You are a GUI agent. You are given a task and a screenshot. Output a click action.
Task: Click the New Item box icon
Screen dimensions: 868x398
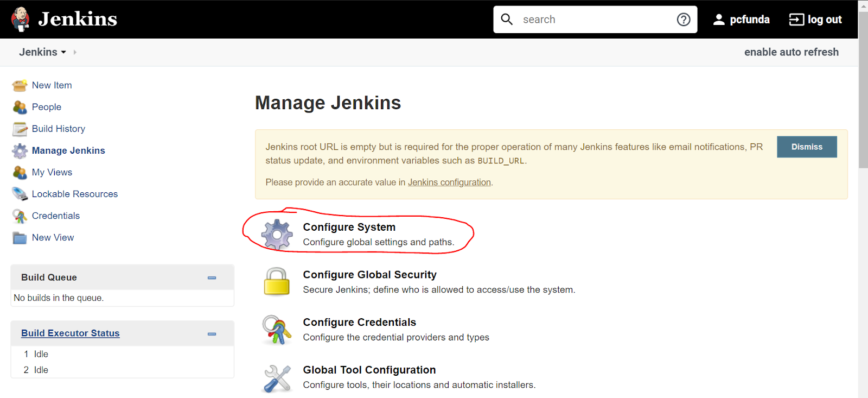click(20, 85)
